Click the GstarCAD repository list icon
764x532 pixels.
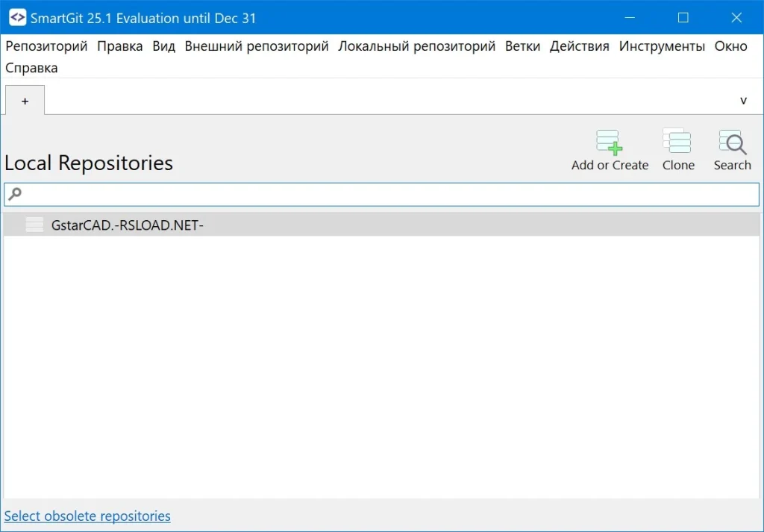34,225
